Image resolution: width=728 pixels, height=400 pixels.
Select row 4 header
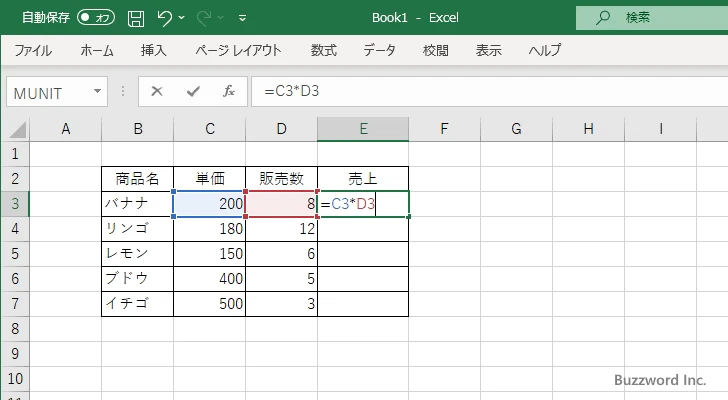point(15,229)
